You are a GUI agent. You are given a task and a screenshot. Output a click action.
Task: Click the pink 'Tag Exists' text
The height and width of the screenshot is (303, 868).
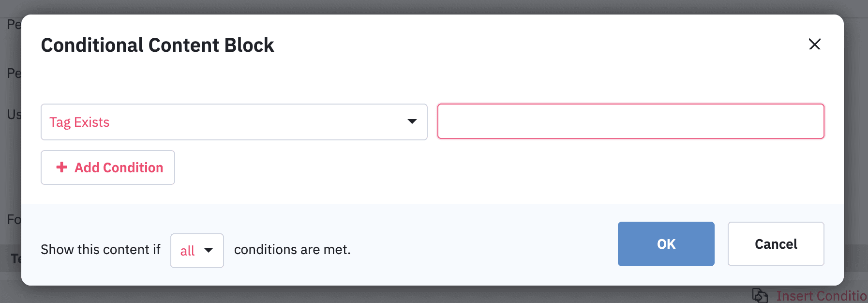(79, 122)
